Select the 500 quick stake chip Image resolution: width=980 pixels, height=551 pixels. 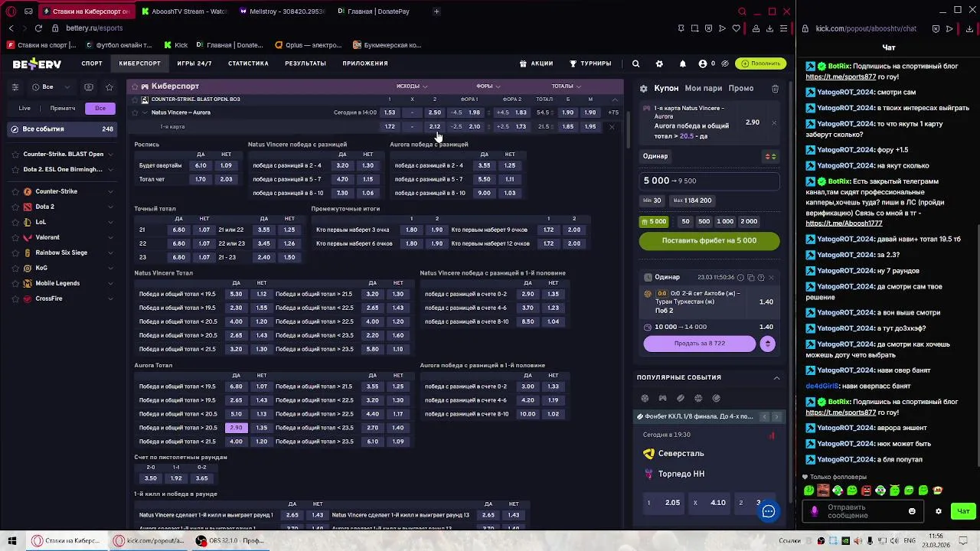(x=704, y=221)
